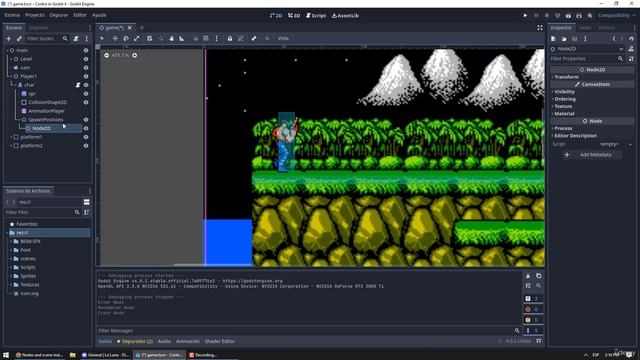Screen dimensions: 640x360
Task: Copy output selection icon
Action: [538, 276]
